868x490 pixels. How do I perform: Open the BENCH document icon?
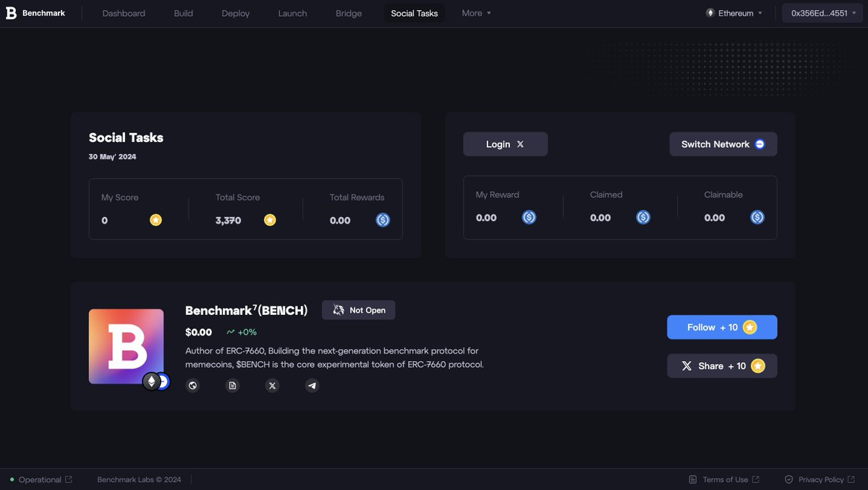(232, 386)
